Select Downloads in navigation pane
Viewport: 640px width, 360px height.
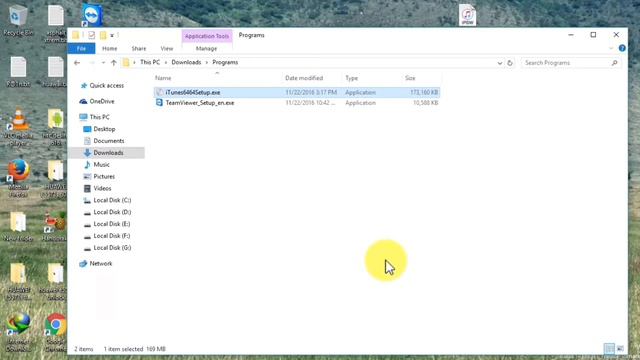click(108, 153)
